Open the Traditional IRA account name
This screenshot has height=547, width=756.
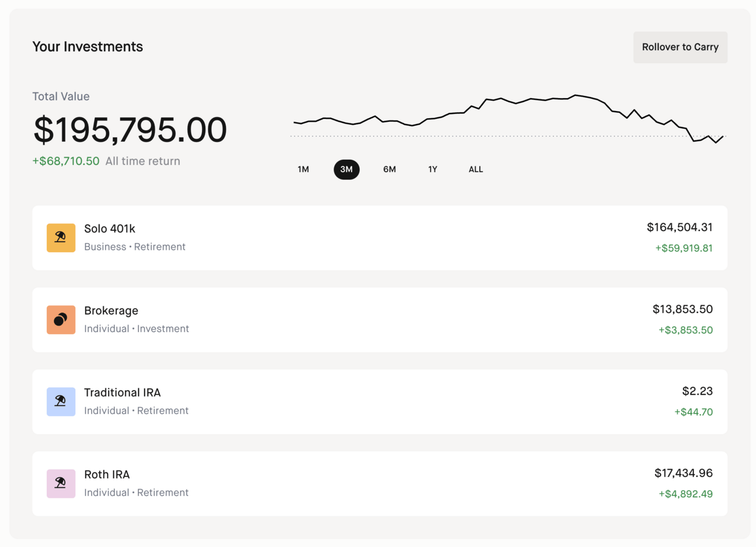point(122,393)
